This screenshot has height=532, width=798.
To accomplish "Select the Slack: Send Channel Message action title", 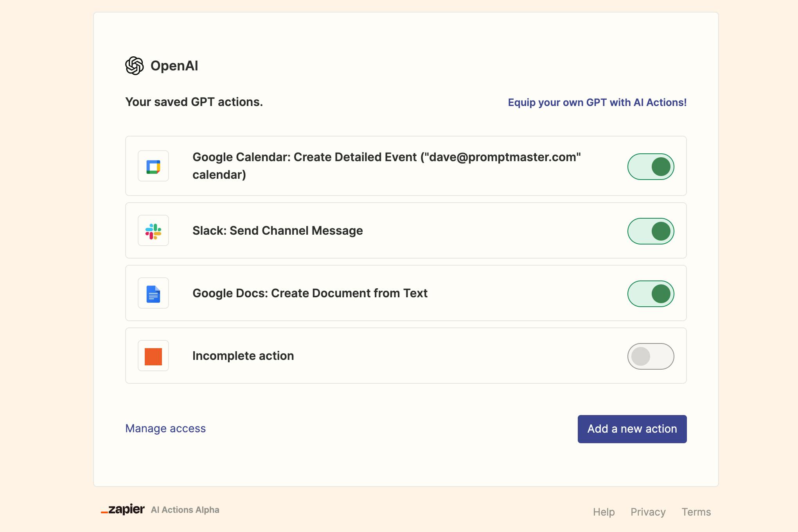I will click(x=278, y=231).
